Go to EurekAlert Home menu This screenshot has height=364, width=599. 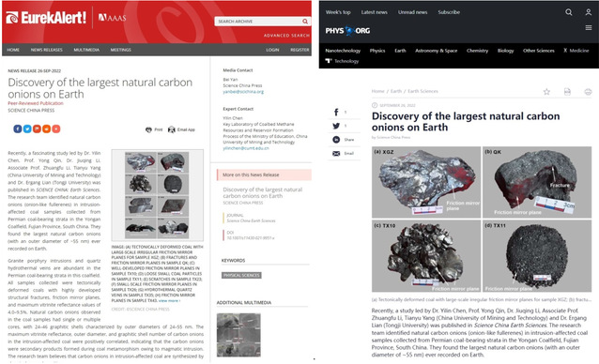[x=13, y=50]
